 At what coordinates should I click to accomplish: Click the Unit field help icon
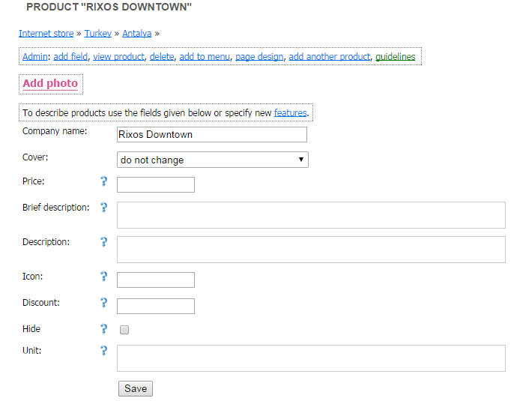point(104,351)
